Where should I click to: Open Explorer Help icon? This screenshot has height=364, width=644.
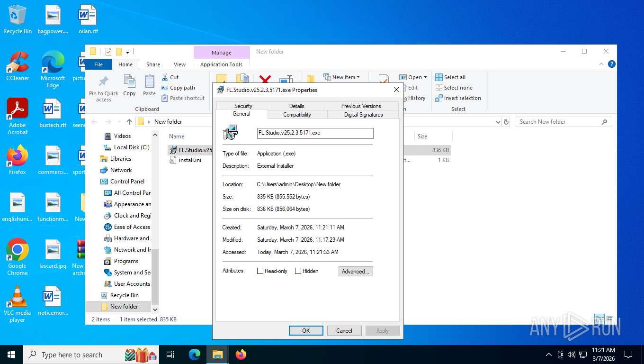[612, 64]
